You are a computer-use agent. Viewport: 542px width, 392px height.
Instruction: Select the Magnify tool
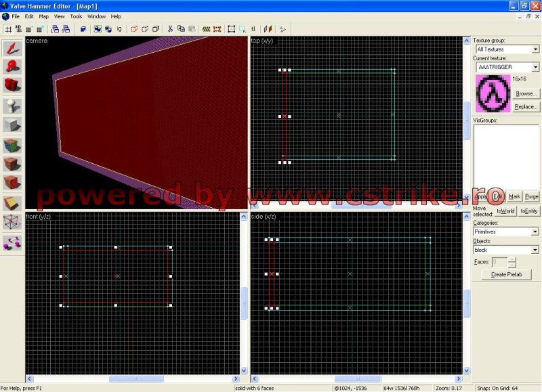[12, 66]
